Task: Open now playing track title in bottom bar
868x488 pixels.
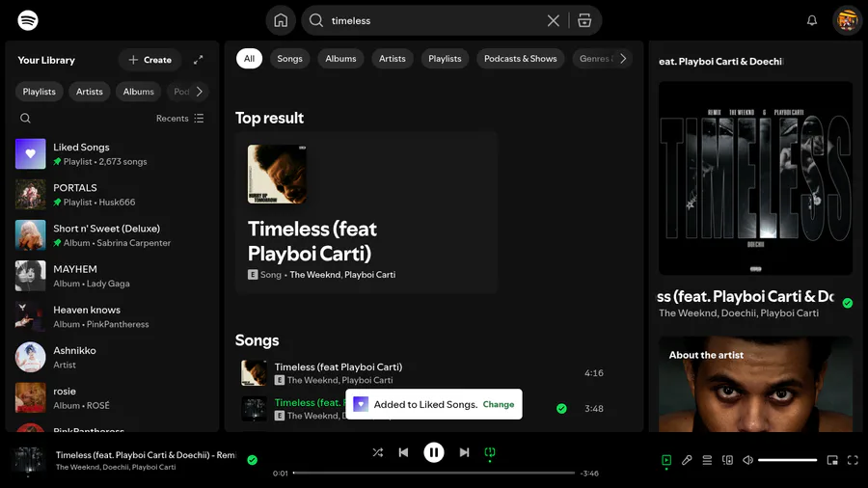Action: click(146, 455)
